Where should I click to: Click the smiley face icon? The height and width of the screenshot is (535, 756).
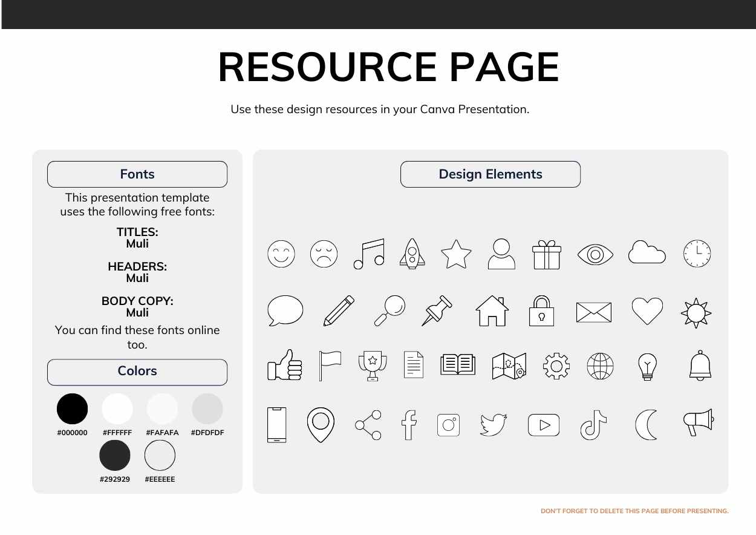[x=281, y=254]
